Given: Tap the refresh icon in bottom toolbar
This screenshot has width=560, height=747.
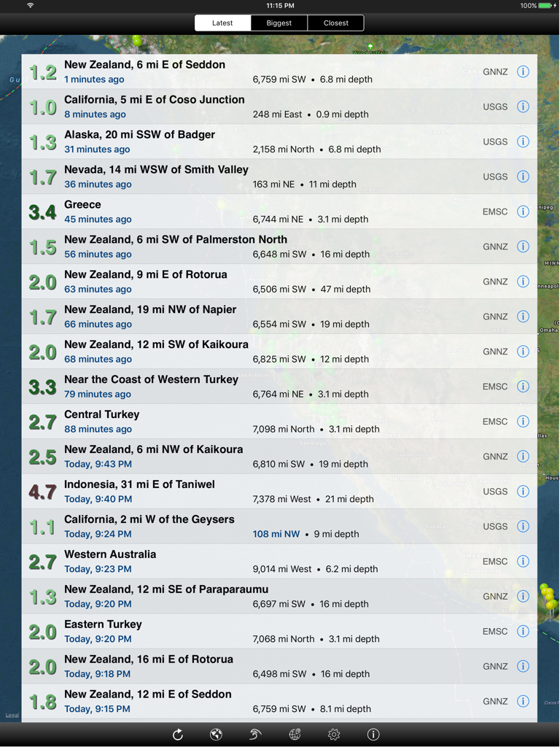Looking at the screenshot, I should click(178, 735).
